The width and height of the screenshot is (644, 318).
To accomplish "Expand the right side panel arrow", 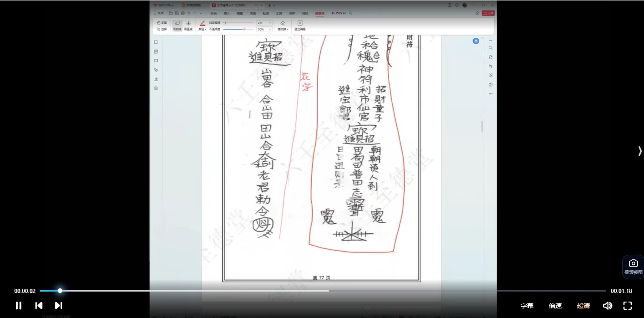I will coord(640,151).
